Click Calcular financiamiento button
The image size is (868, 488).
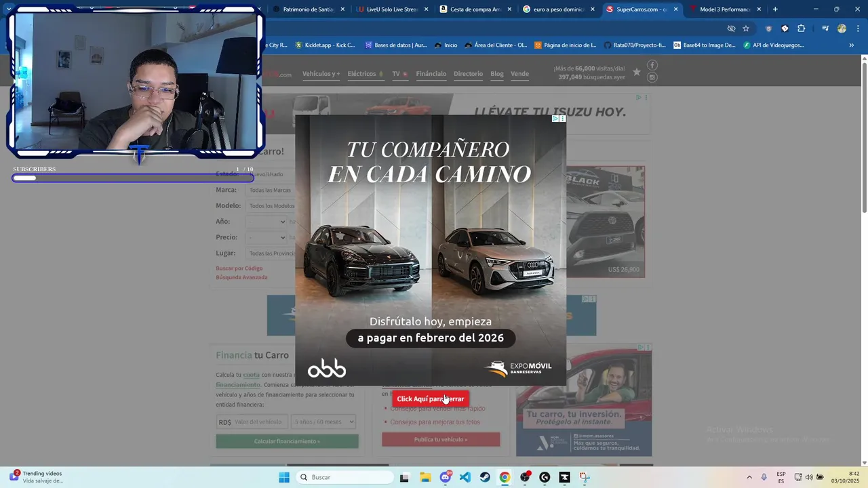(x=287, y=441)
